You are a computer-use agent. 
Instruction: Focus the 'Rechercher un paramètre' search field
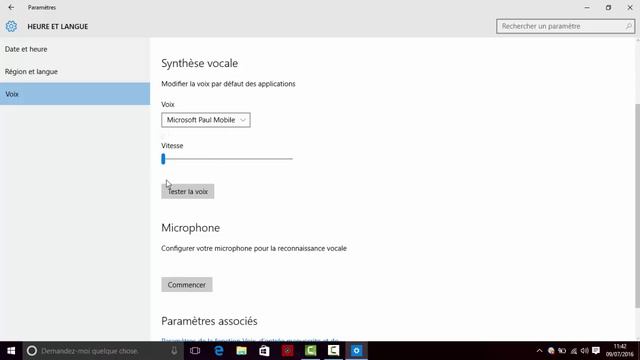coord(565,27)
